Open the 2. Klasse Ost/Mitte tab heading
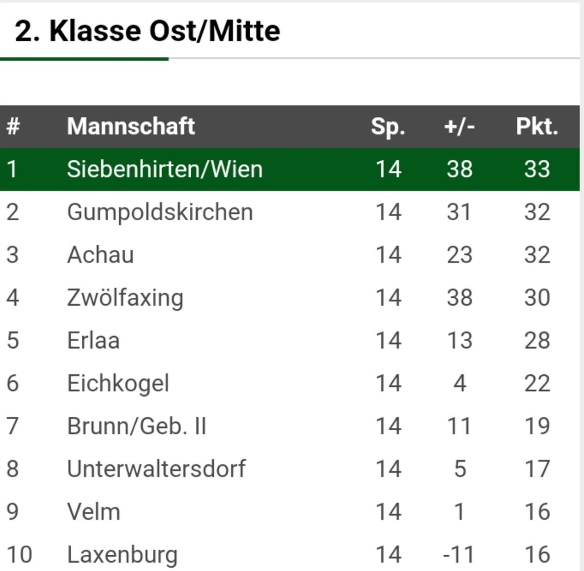 pos(147,31)
